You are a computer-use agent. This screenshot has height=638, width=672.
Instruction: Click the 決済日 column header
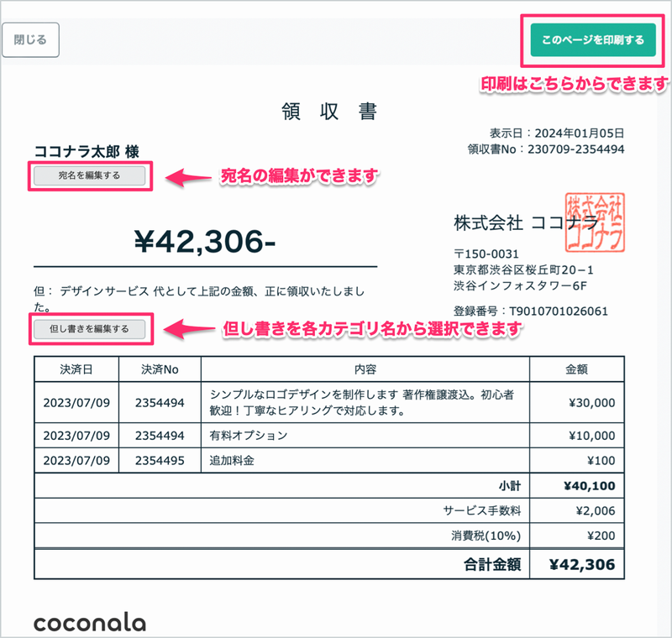tap(76, 369)
